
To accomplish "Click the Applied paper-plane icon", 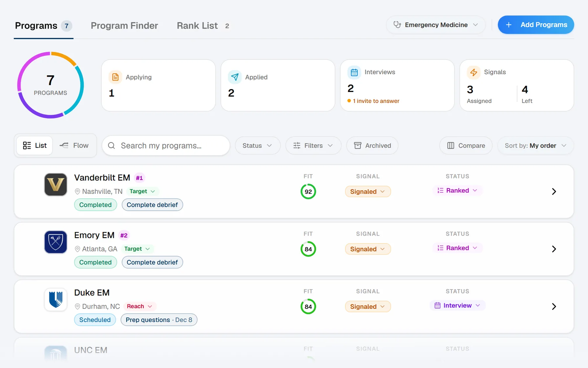I will pos(235,77).
